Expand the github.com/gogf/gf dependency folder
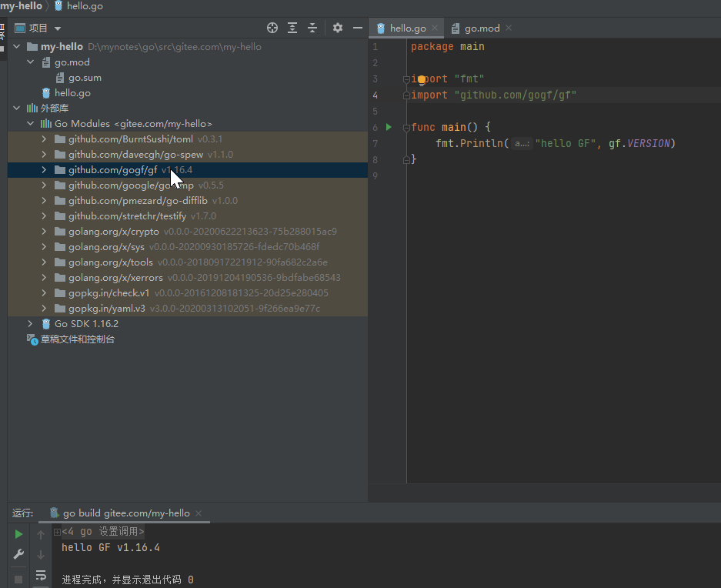 [45, 169]
